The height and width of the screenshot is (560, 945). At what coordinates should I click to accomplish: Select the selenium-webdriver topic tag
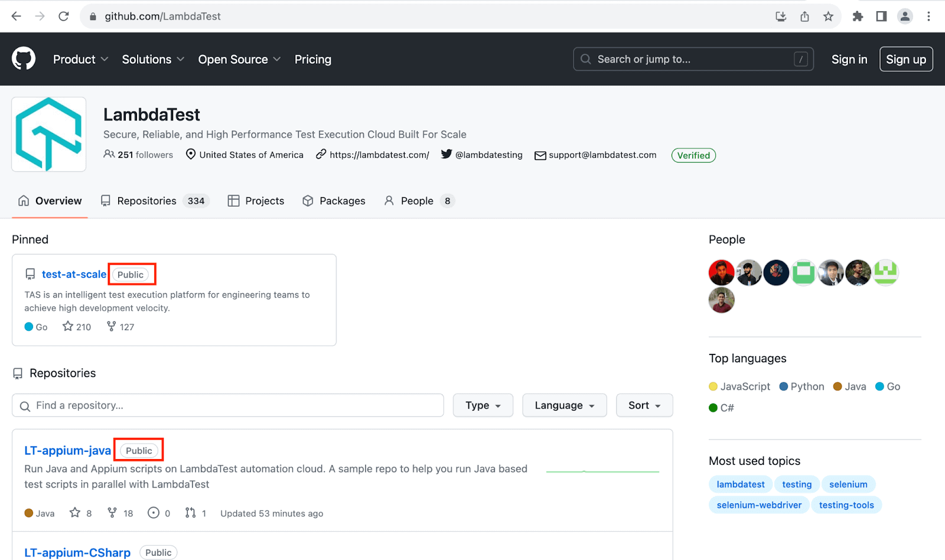[759, 505]
